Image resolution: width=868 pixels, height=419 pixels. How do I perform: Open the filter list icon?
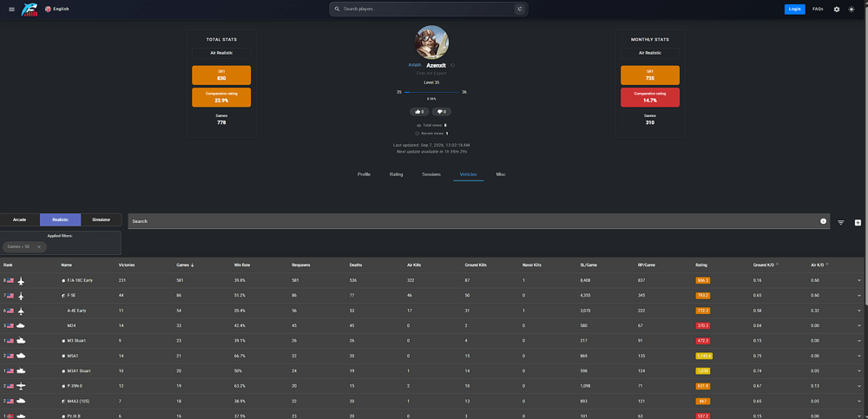coord(841,222)
